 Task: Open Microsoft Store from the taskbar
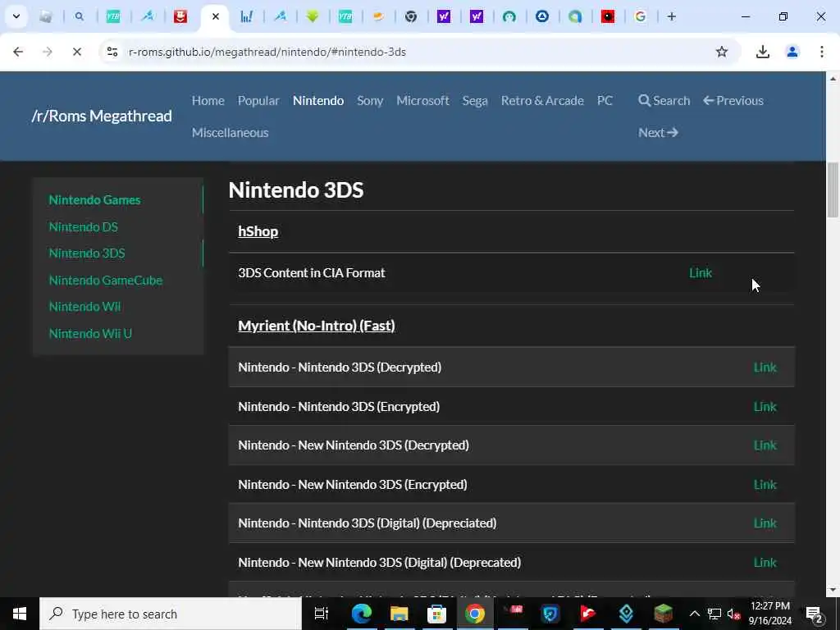436,614
